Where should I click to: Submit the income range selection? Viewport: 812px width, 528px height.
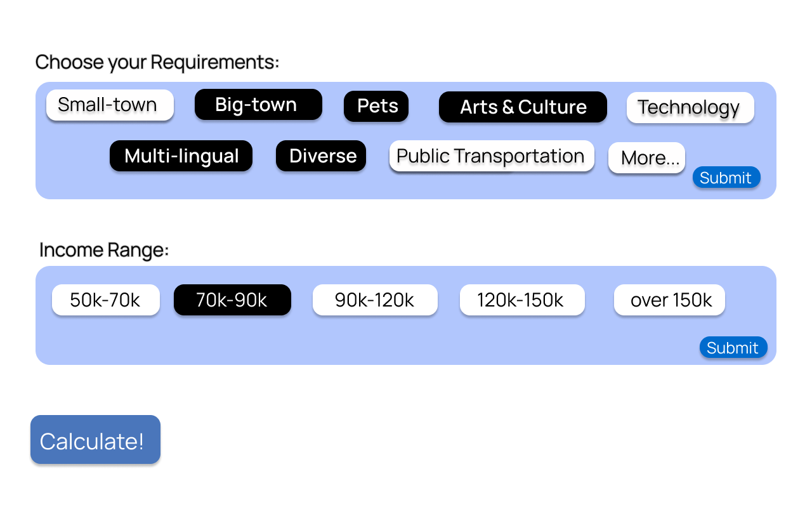(733, 347)
